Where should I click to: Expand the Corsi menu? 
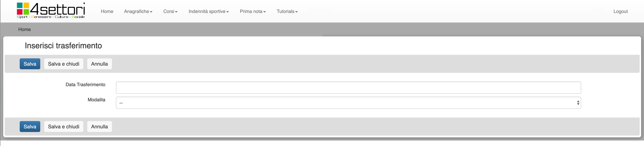point(170,12)
